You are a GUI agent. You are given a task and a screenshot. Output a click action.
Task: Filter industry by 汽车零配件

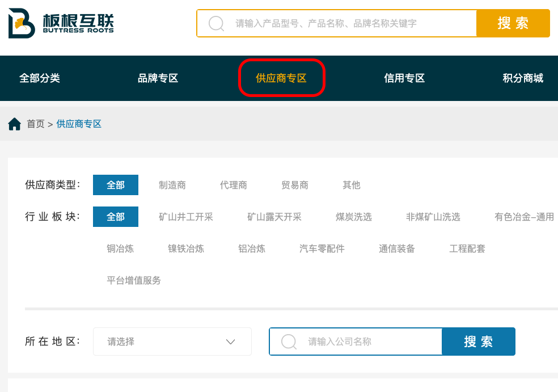coord(322,248)
